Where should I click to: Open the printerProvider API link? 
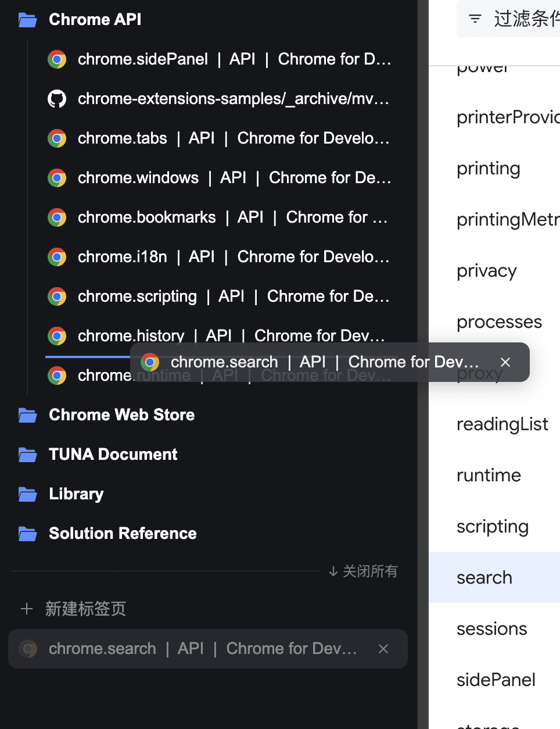pyautogui.click(x=508, y=117)
